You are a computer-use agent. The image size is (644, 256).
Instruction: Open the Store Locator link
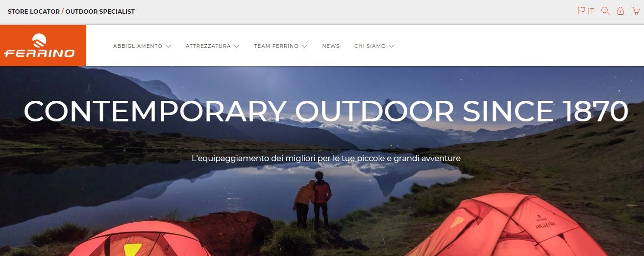pyautogui.click(x=33, y=11)
